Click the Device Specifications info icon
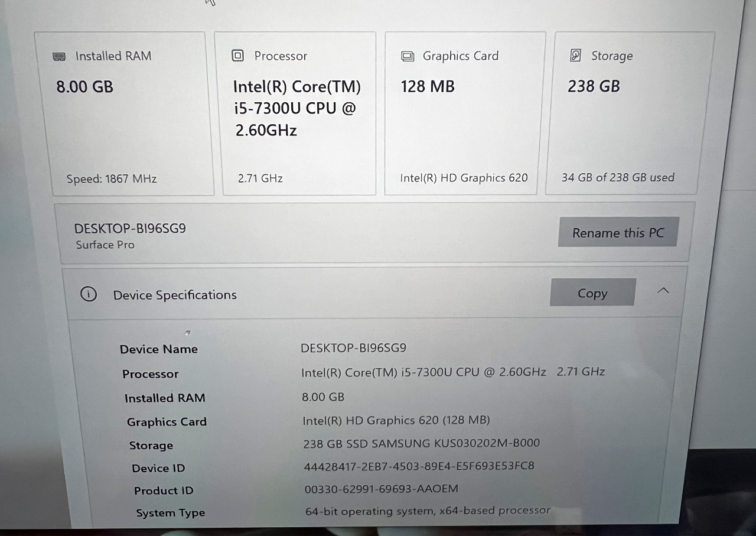 [89, 294]
